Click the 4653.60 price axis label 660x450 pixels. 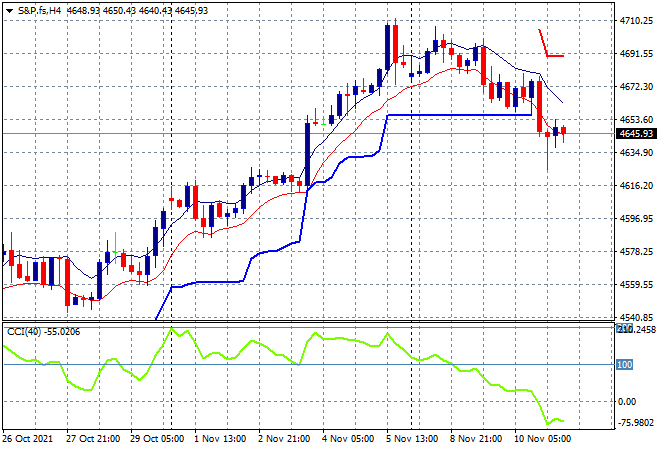coord(636,120)
